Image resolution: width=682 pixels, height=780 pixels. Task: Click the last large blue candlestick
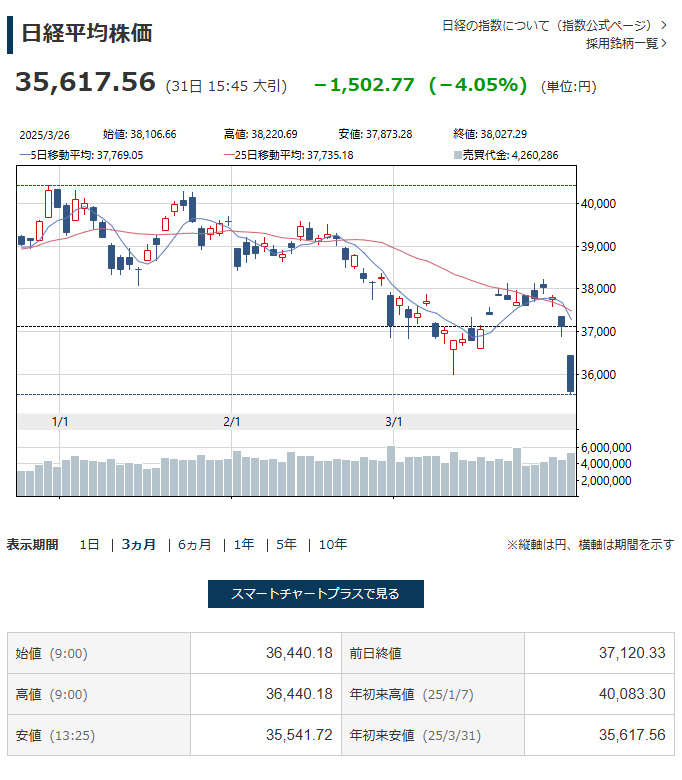tap(571, 373)
